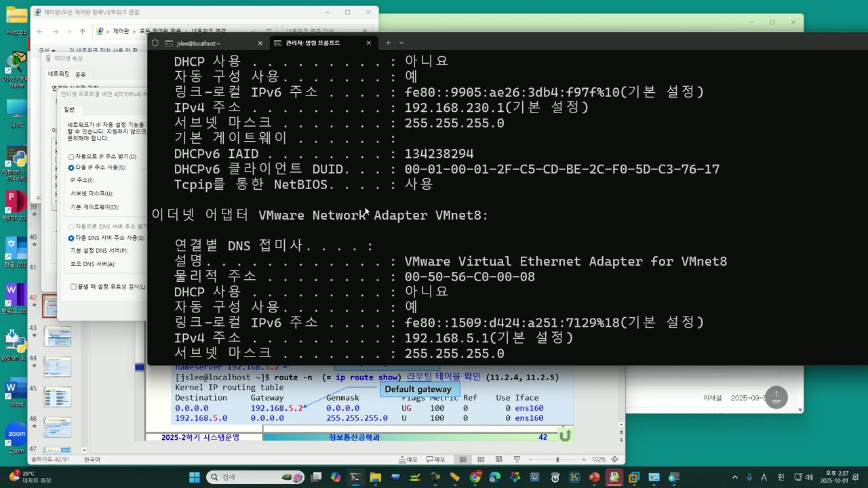Select 다음 DNS 서버 주소 사용 radio button
868x488 pixels.
click(71, 239)
